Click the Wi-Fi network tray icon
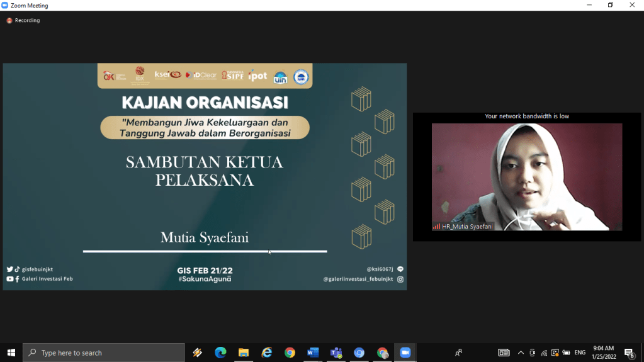Screen dimensions: 644x362 click(544, 353)
